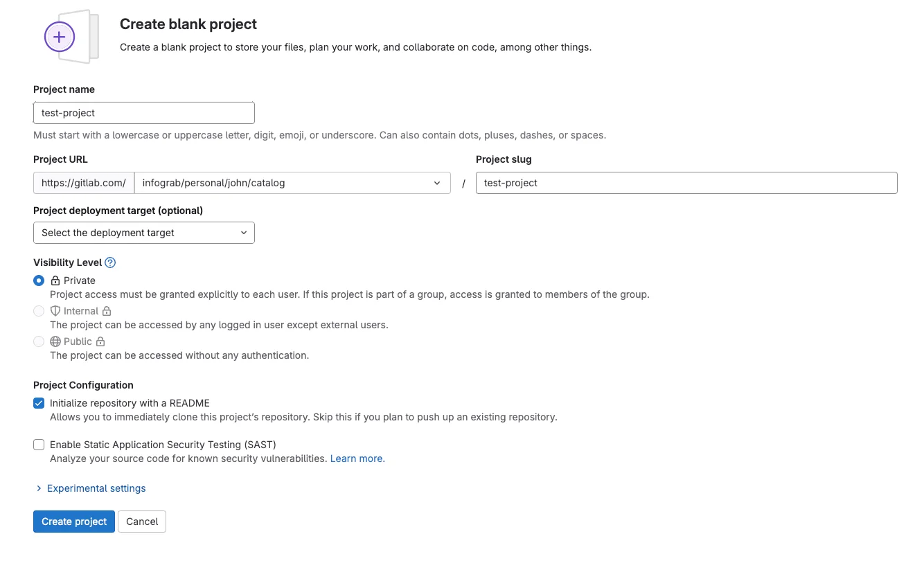Click the lock icon beside Private
The width and height of the screenshot is (924, 561).
click(x=55, y=280)
